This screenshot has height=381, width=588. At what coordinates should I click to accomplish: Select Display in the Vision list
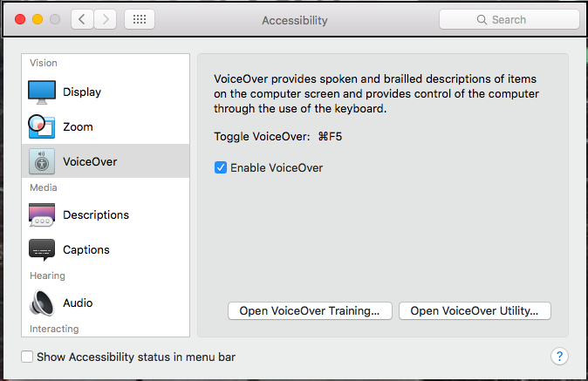[x=82, y=92]
